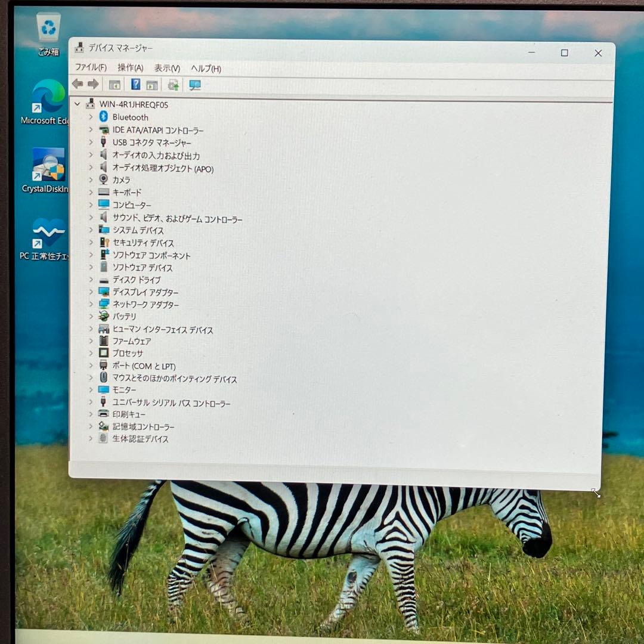
Task: Expand the ディスク ドライブ node
Action: [x=91, y=280]
